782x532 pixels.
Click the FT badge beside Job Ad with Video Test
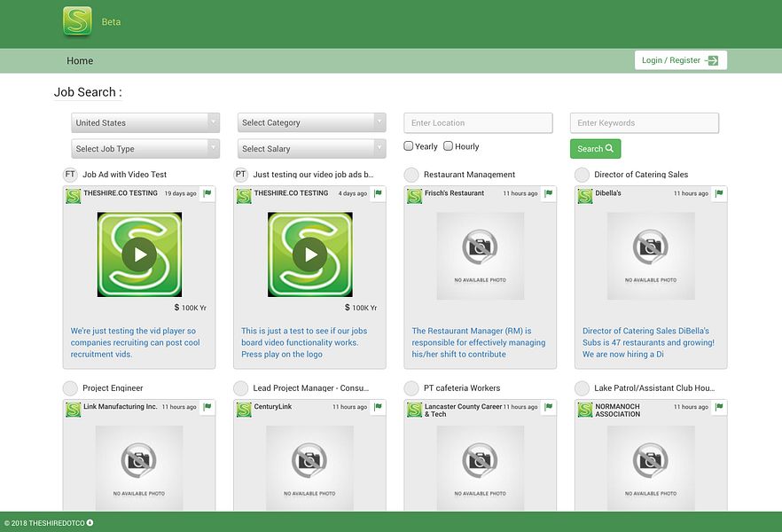(70, 175)
